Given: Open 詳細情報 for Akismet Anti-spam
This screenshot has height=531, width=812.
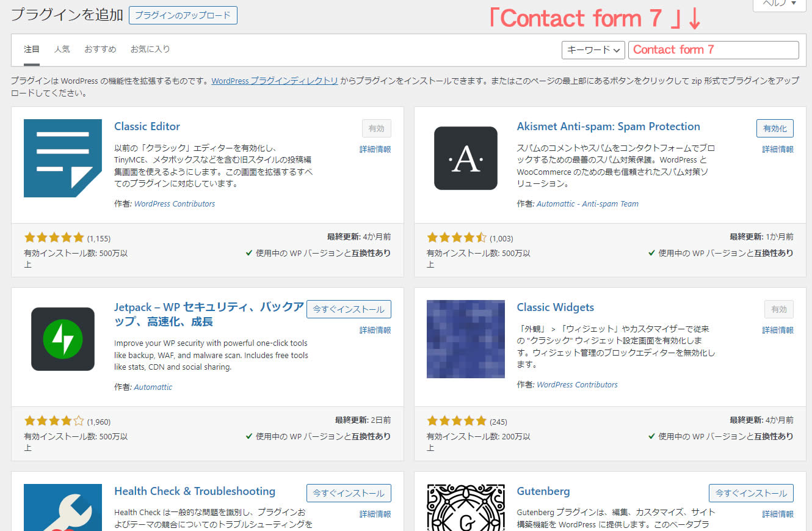Looking at the screenshot, I should 778,149.
